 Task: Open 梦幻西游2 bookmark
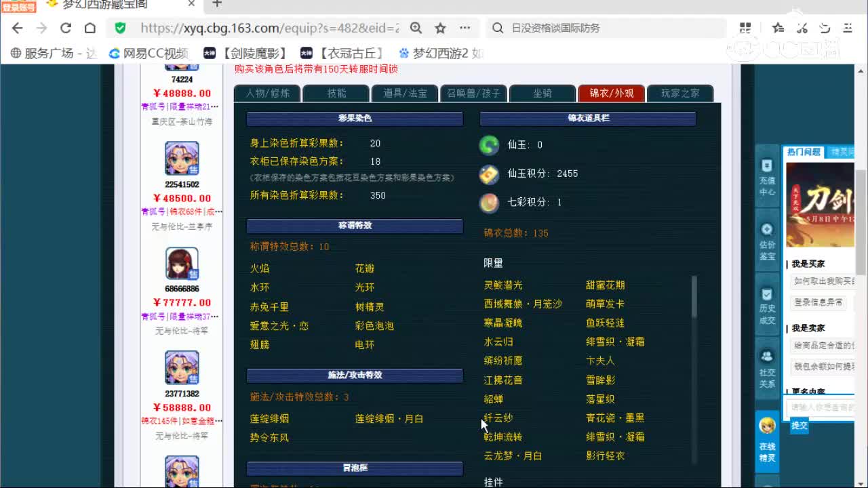coord(441,53)
